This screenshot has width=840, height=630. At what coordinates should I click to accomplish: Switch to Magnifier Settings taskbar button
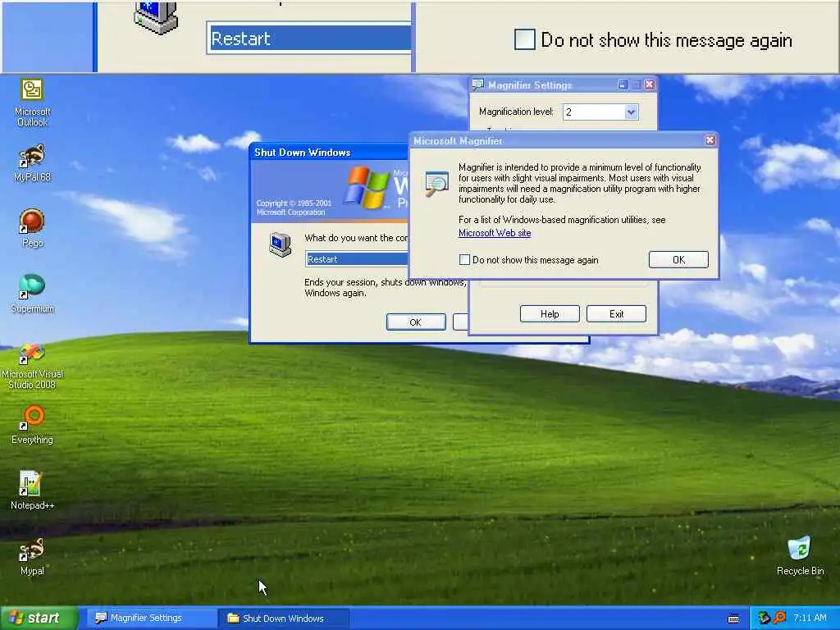tap(151, 619)
